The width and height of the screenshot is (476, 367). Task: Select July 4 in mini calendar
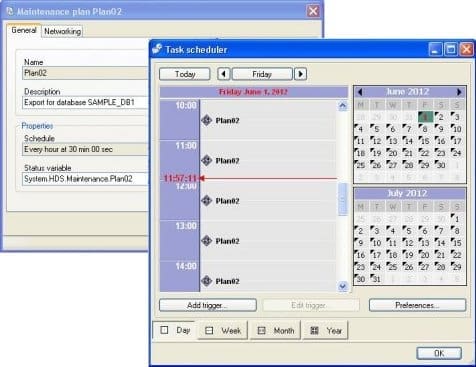pyautogui.click(x=393, y=231)
